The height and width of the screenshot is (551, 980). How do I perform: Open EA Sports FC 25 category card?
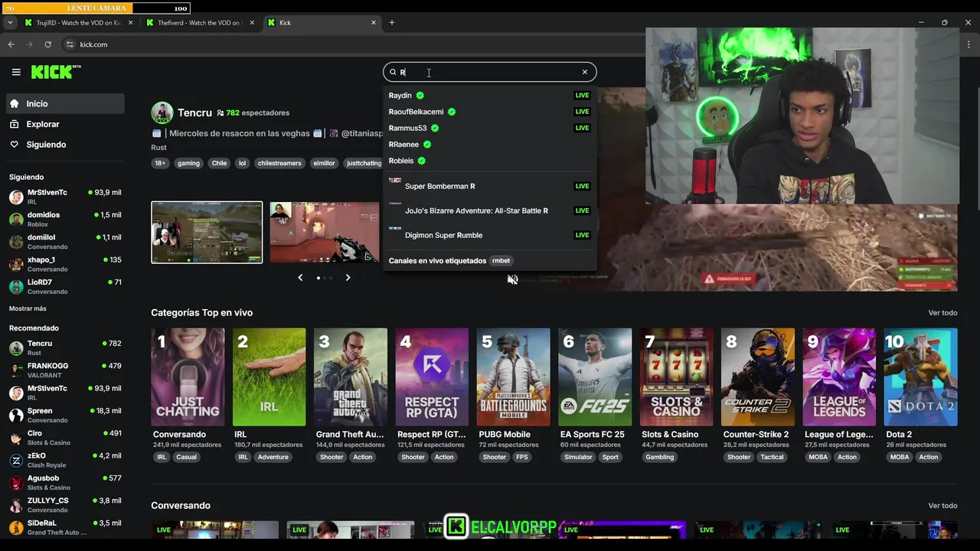coord(595,377)
